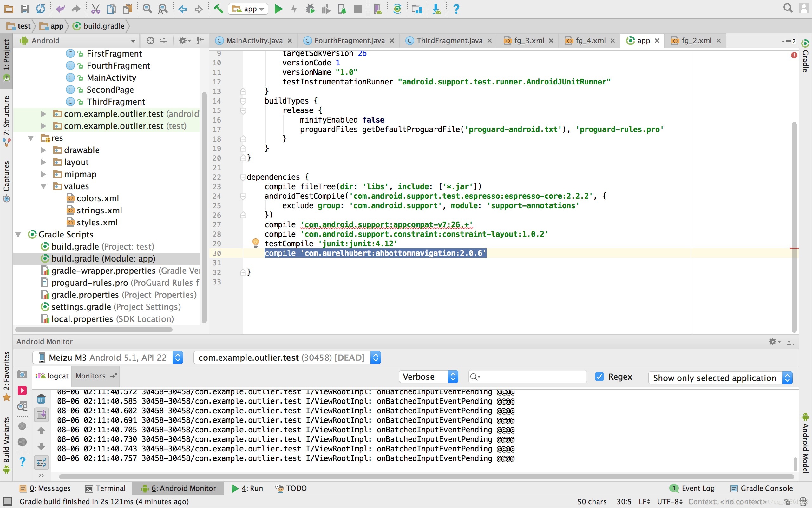The height and width of the screenshot is (508, 812).
Task: Open the 4: Run tool window
Action: tap(247, 488)
